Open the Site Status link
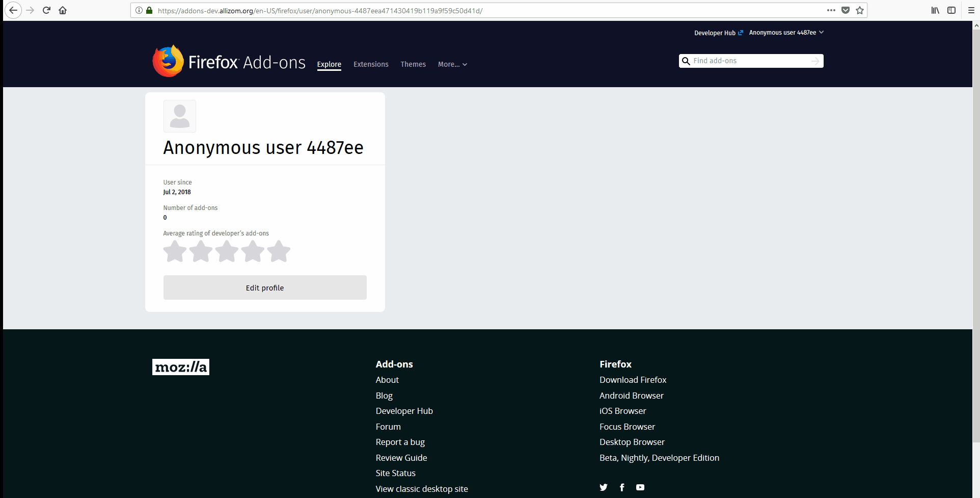The width and height of the screenshot is (980, 498). tap(396, 473)
